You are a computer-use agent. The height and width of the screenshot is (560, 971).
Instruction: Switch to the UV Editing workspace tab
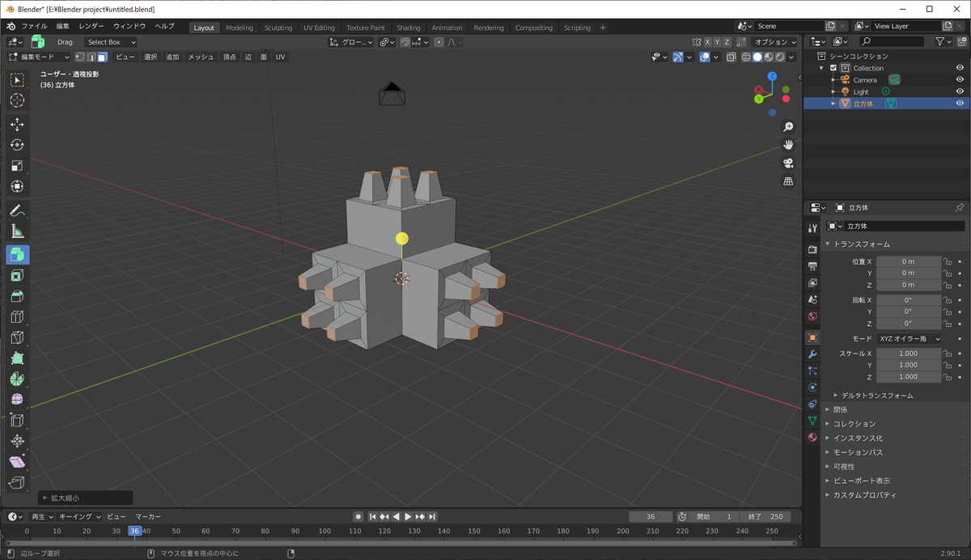tap(319, 28)
